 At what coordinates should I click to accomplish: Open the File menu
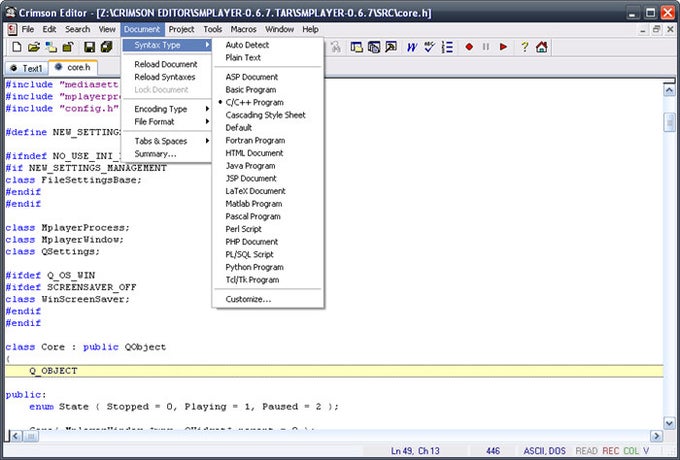pyautogui.click(x=28, y=29)
